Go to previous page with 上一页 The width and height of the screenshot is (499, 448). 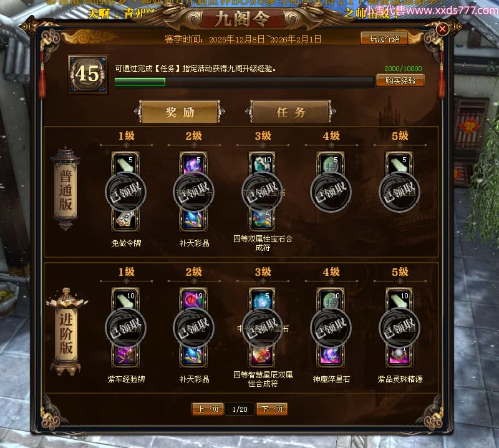pyautogui.click(x=208, y=409)
